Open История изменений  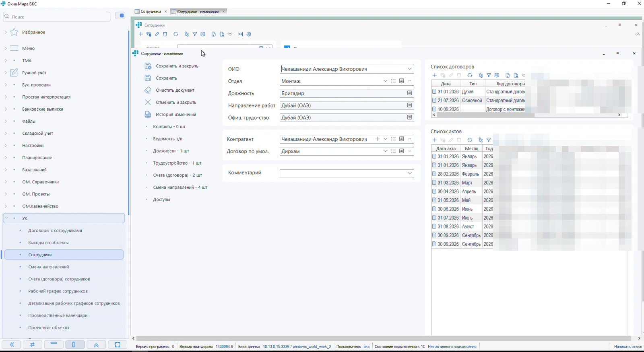coord(171,115)
